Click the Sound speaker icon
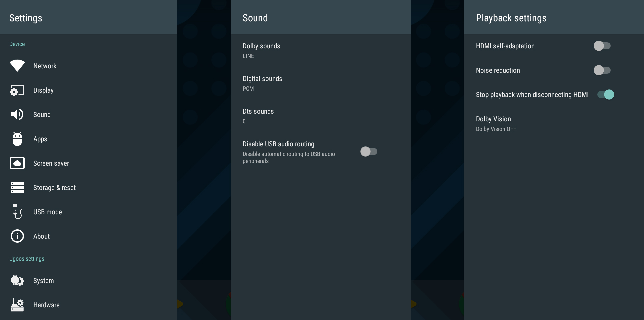Screen dimensions: 644x320 click(x=17, y=115)
